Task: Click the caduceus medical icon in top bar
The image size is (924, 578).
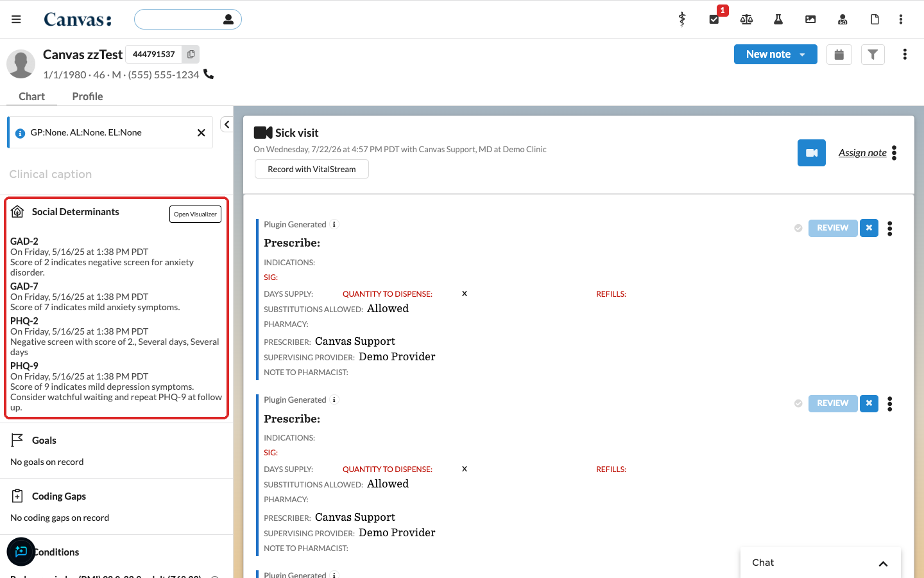Action: [682, 19]
